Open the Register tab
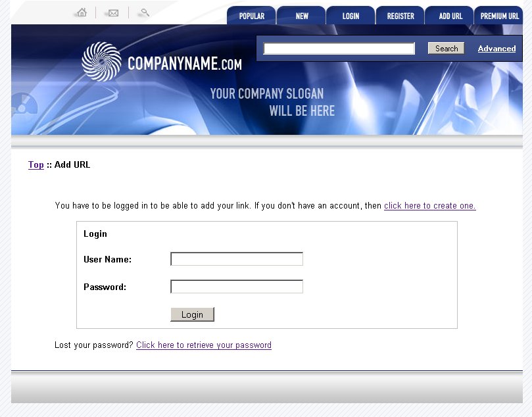 coord(400,16)
